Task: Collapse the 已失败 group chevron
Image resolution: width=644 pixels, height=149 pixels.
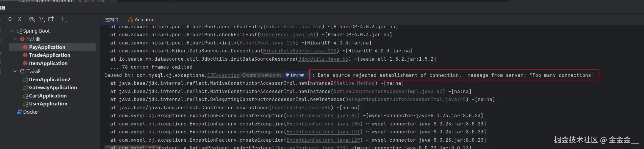Action: coord(15,39)
